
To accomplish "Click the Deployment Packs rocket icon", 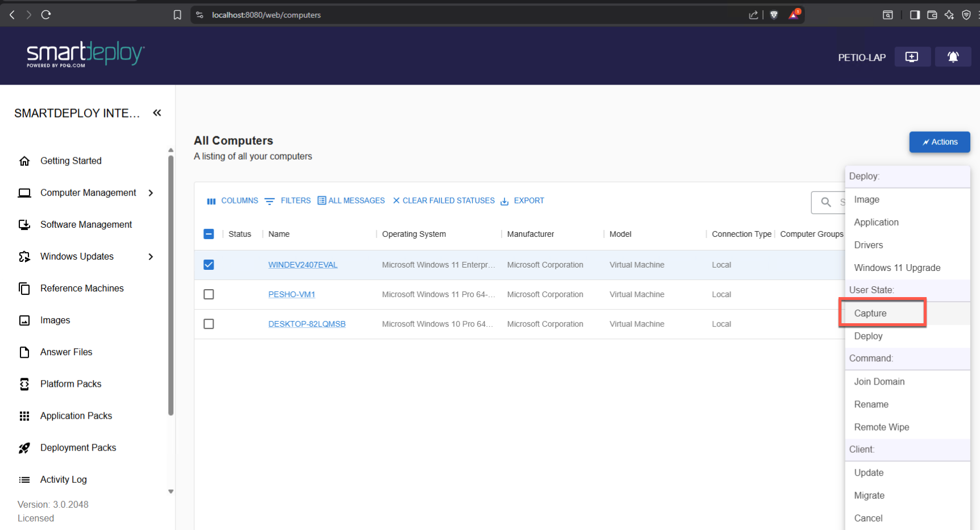I will pos(24,448).
